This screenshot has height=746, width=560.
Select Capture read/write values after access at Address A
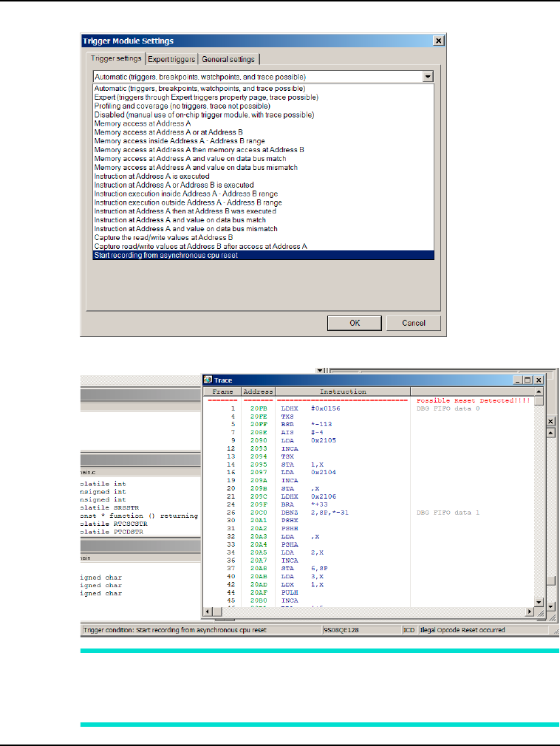pos(264,247)
